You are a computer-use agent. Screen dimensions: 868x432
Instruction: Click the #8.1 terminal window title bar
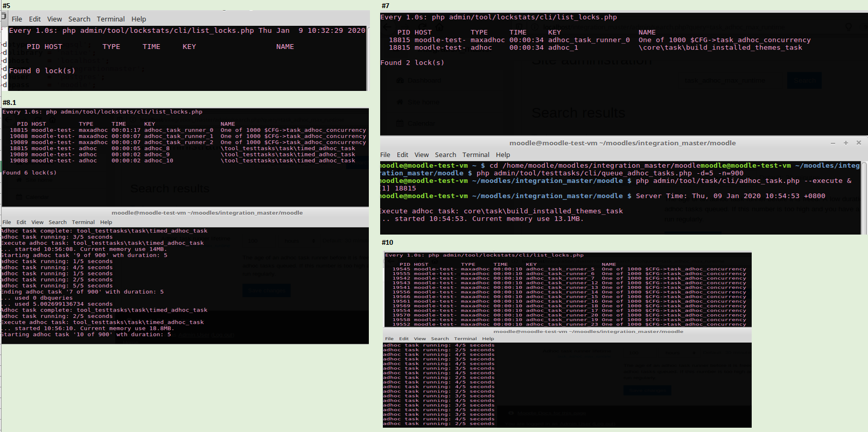(185, 213)
